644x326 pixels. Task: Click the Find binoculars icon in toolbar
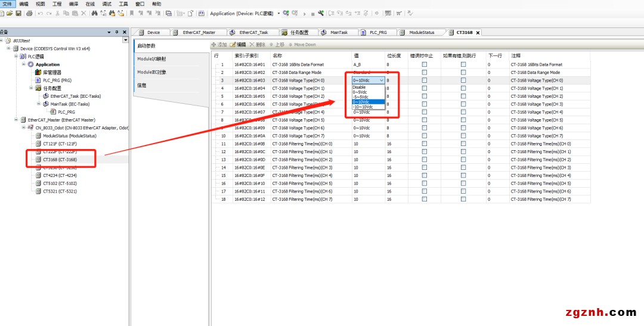(94, 13)
